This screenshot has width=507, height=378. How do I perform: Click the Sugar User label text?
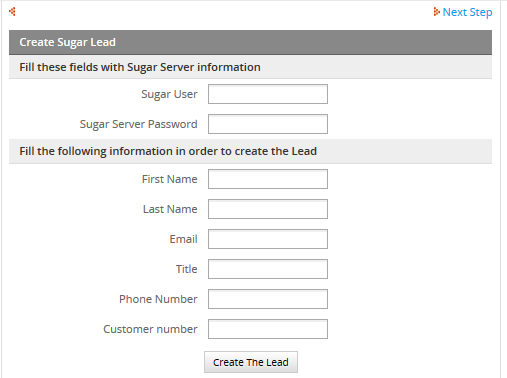[x=169, y=94]
